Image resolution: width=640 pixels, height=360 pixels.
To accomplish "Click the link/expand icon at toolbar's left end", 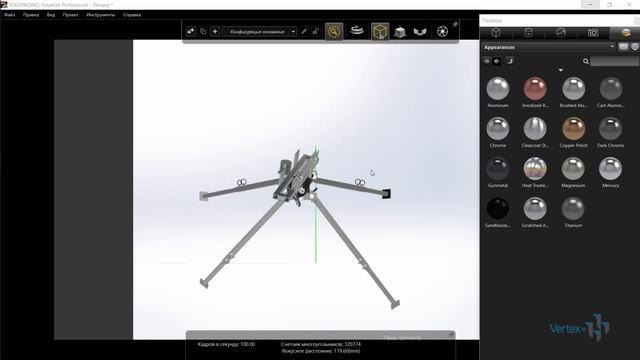I will 191,31.
